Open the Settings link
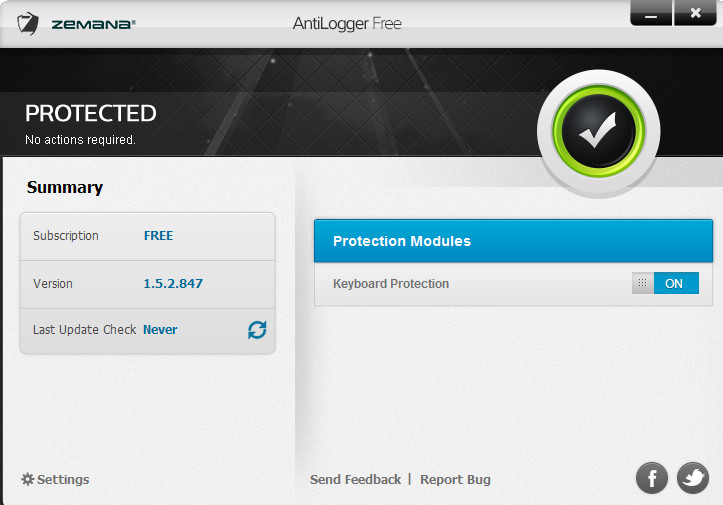 tap(63, 480)
